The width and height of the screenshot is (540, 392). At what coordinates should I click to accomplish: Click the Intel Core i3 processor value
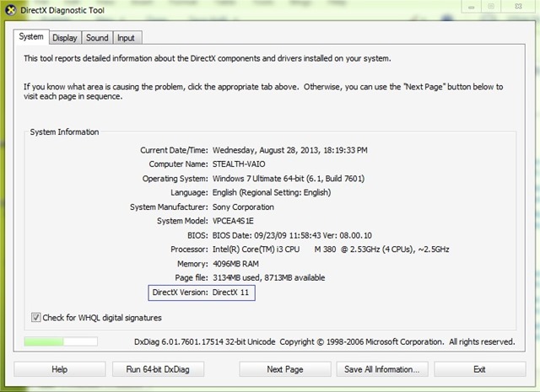[x=331, y=250]
